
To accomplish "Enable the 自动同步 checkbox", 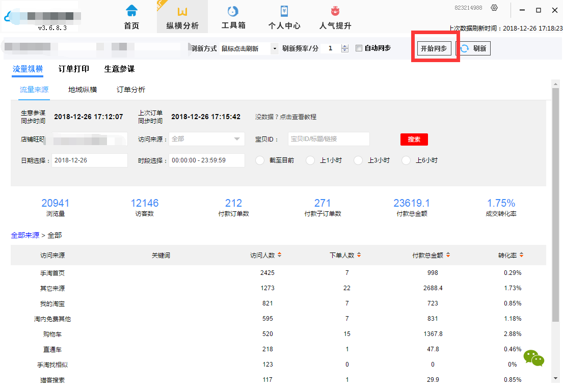I will point(359,48).
